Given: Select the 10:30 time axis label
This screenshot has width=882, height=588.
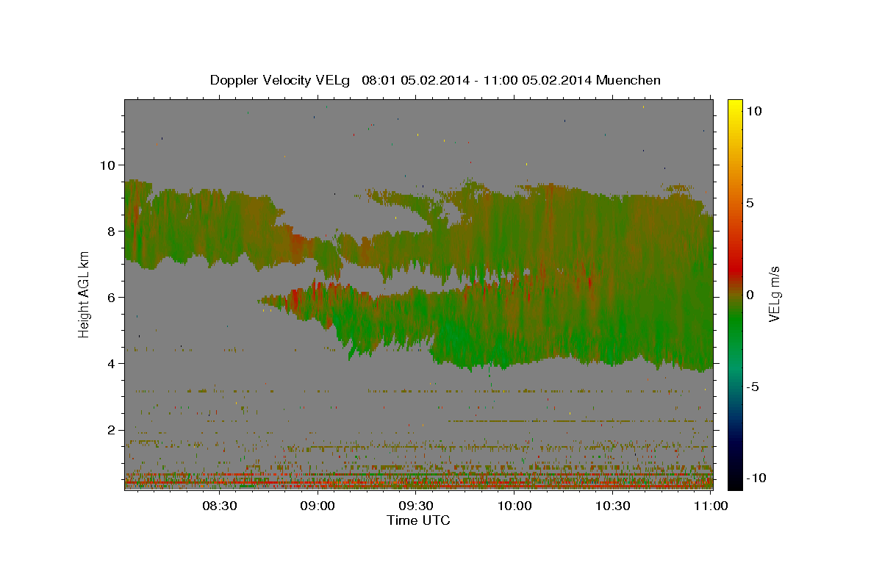Looking at the screenshot, I should point(613,506).
